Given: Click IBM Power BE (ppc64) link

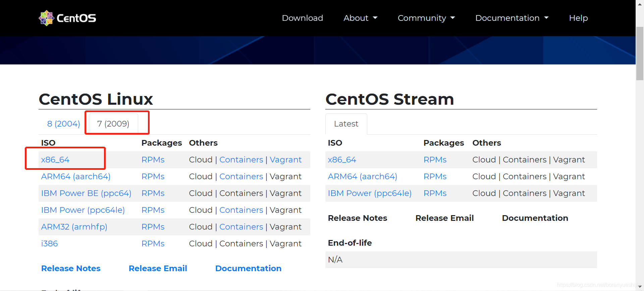Looking at the screenshot, I should [86, 193].
